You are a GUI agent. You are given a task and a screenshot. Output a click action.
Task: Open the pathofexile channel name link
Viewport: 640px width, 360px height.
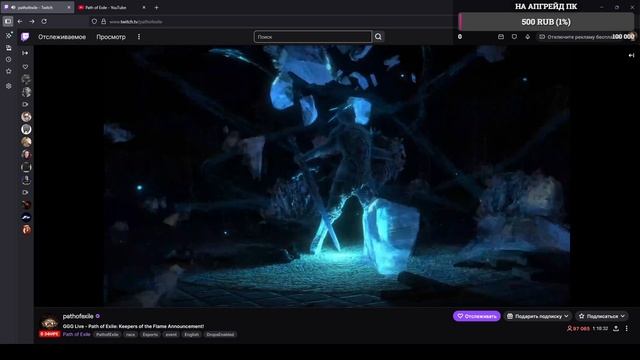pyautogui.click(x=78, y=316)
